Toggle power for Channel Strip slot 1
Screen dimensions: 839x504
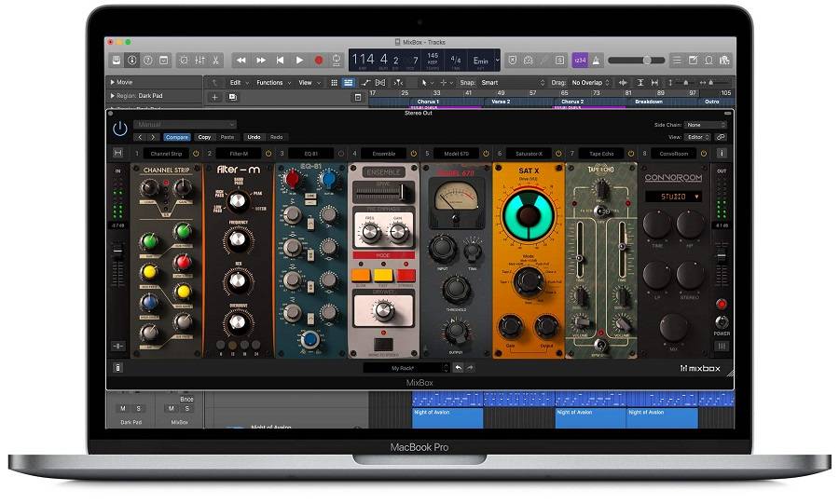click(x=197, y=153)
